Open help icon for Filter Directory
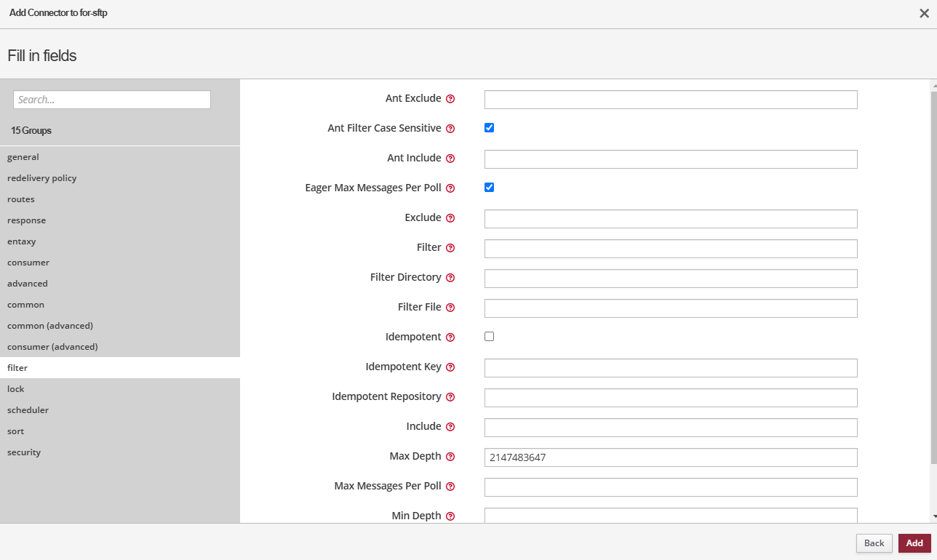Screen dimensions: 937x560 coord(450,278)
